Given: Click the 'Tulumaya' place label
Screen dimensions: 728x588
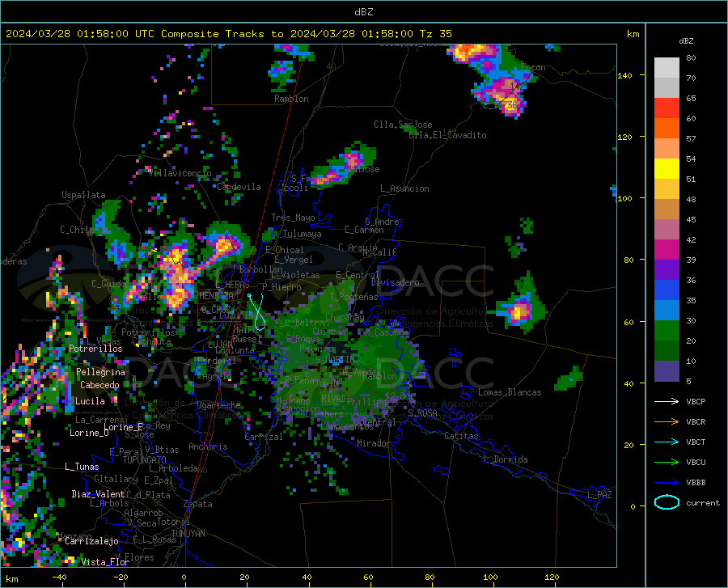Looking at the screenshot, I should coord(303,234).
